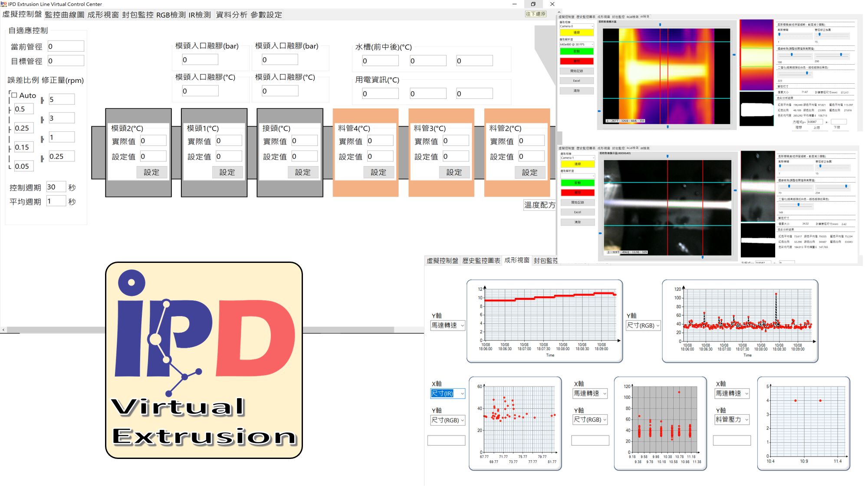Click the white binary mask thumbnail in the Camera 0 panel
The height and width of the screenshot is (488, 868).
point(756,110)
